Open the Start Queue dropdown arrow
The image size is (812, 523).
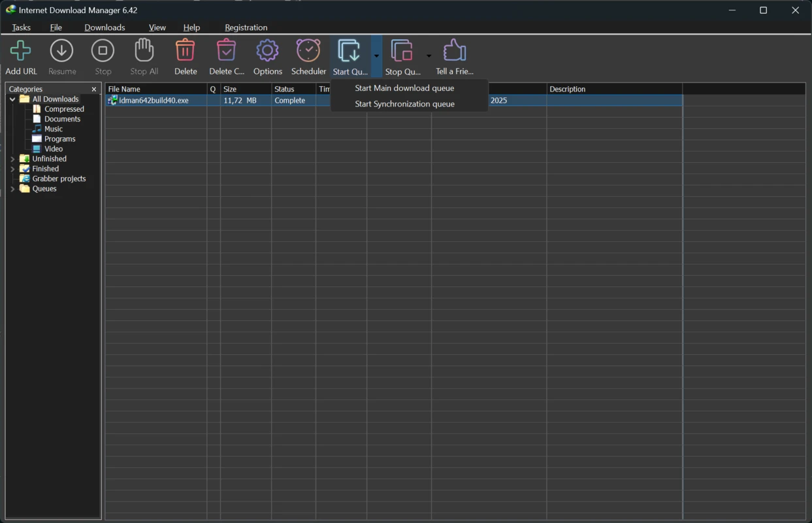[376, 56]
